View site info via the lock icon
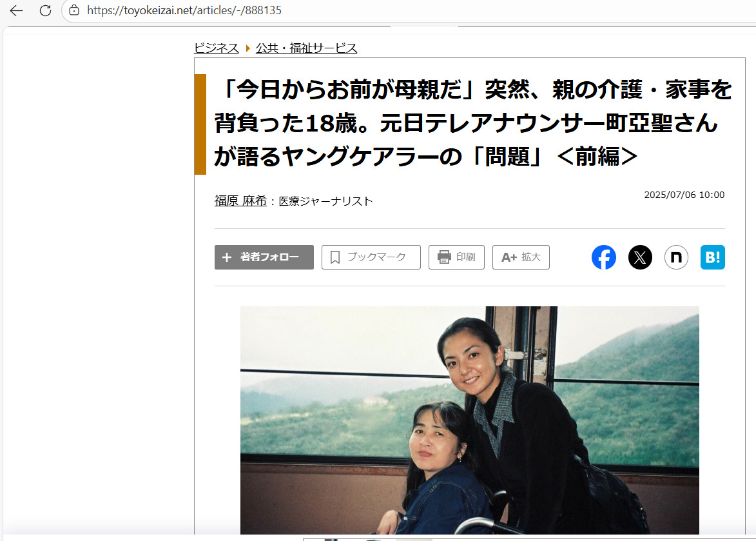 74,10
